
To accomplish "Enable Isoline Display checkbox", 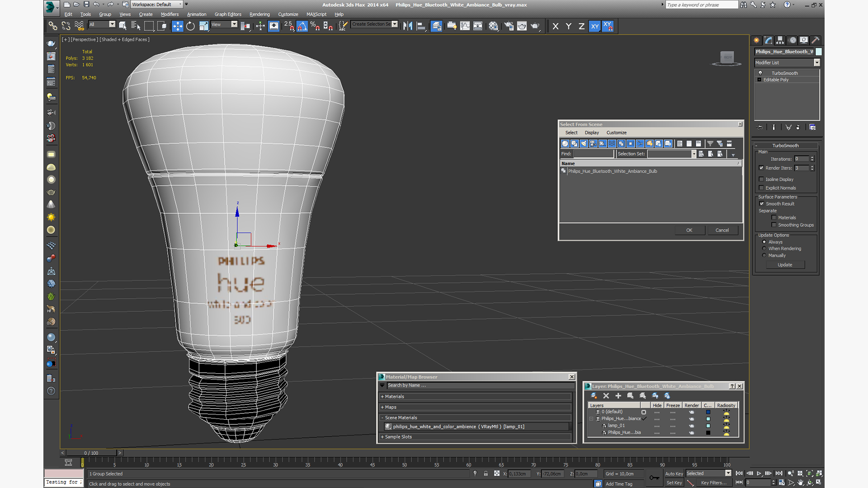I will click(761, 179).
